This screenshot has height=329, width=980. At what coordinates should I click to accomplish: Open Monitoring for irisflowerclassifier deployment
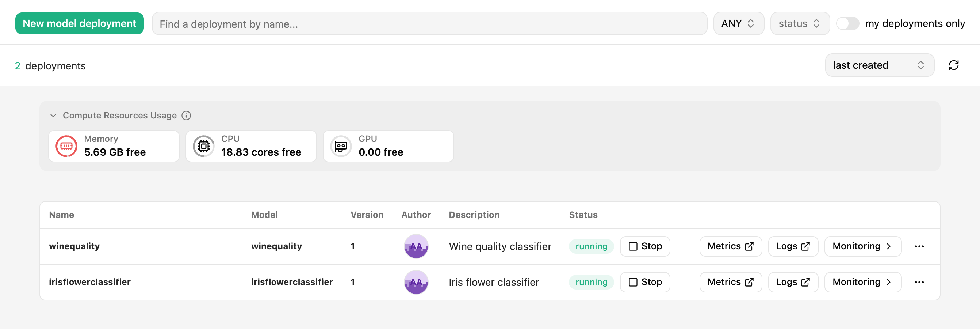[x=862, y=282]
